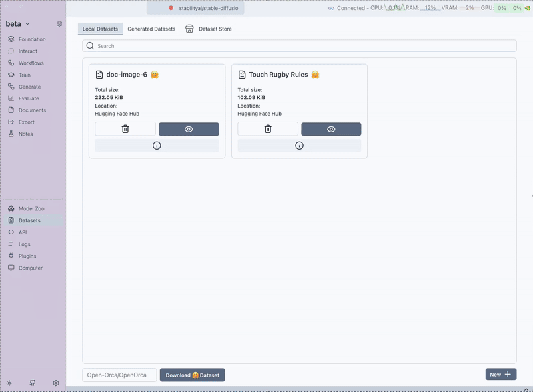Delete the doc-image-6 dataset
This screenshot has height=392, width=533.
click(125, 129)
